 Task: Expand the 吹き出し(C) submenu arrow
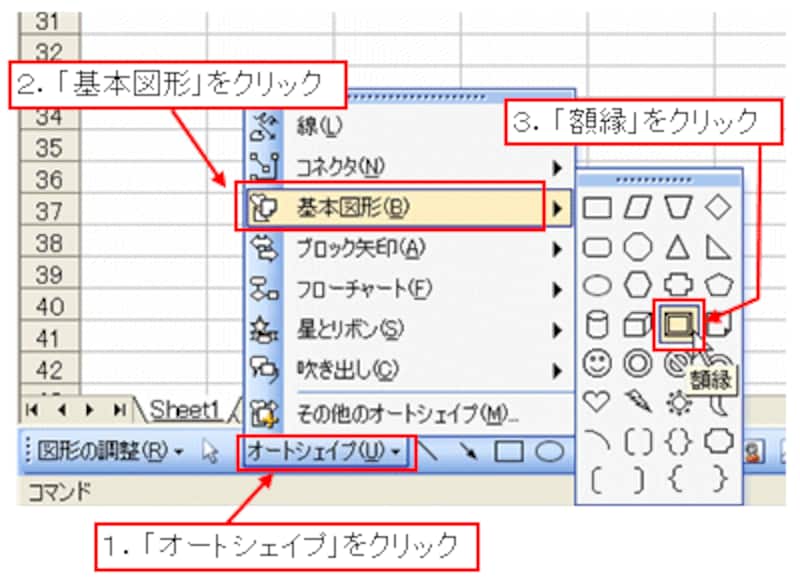[558, 371]
